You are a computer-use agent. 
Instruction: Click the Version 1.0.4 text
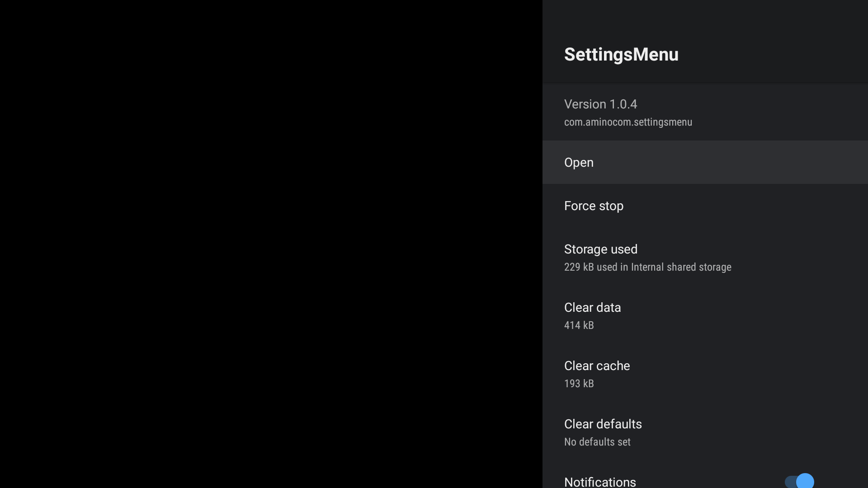pyautogui.click(x=600, y=104)
